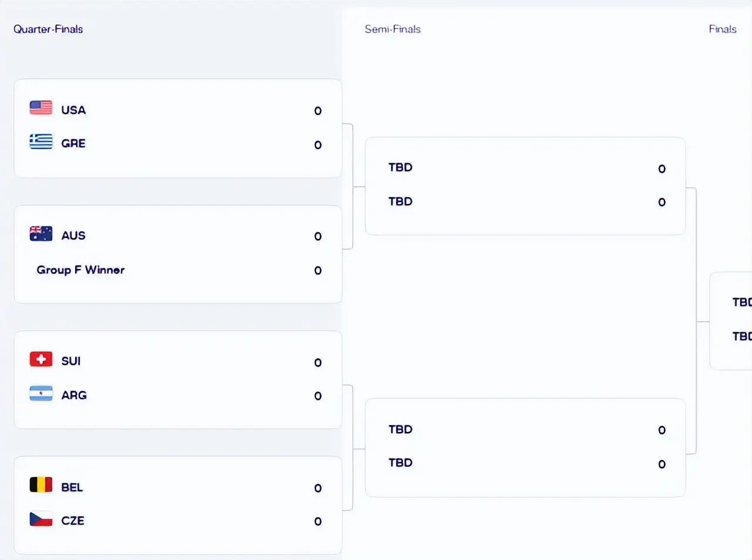Open the second semi-final TBD match card
This screenshot has height=560, width=752.
[x=525, y=447]
